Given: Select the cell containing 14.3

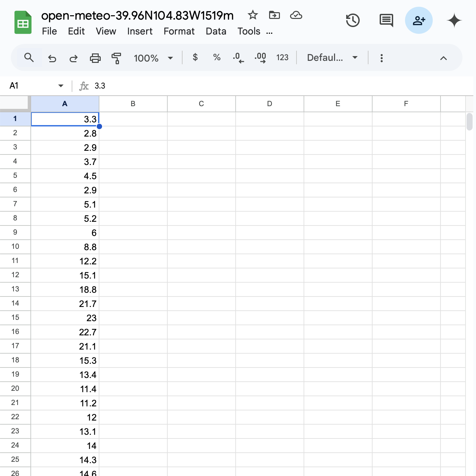Looking at the screenshot, I should pyautogui.click(x=65, y=460).
